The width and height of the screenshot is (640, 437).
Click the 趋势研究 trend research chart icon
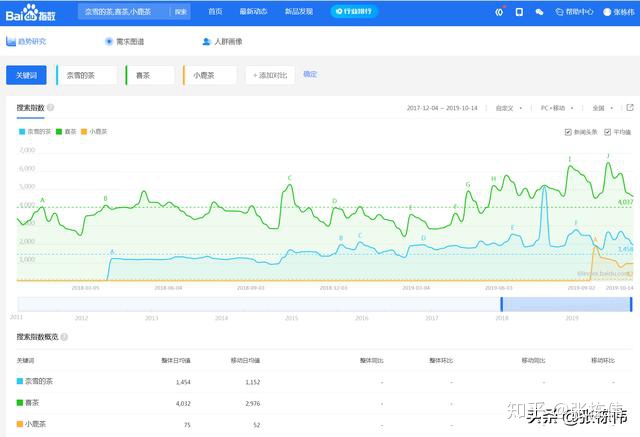(12, 42)
